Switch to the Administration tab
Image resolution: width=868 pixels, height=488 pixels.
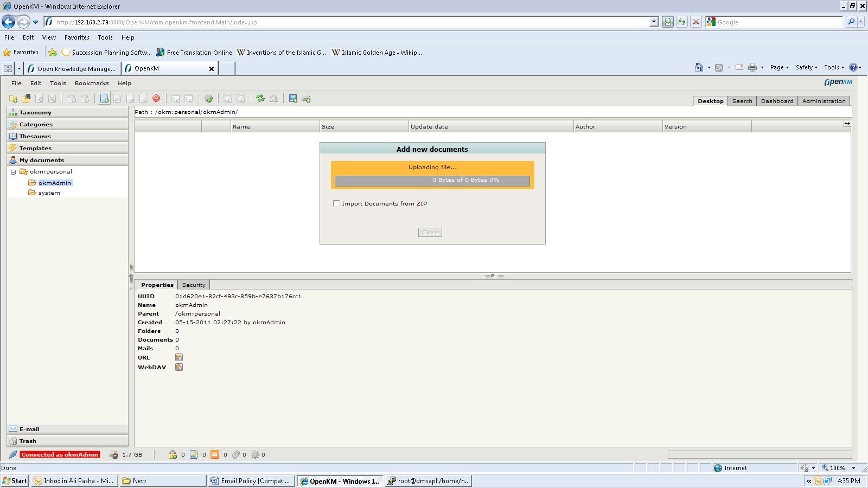click(824, 101)
